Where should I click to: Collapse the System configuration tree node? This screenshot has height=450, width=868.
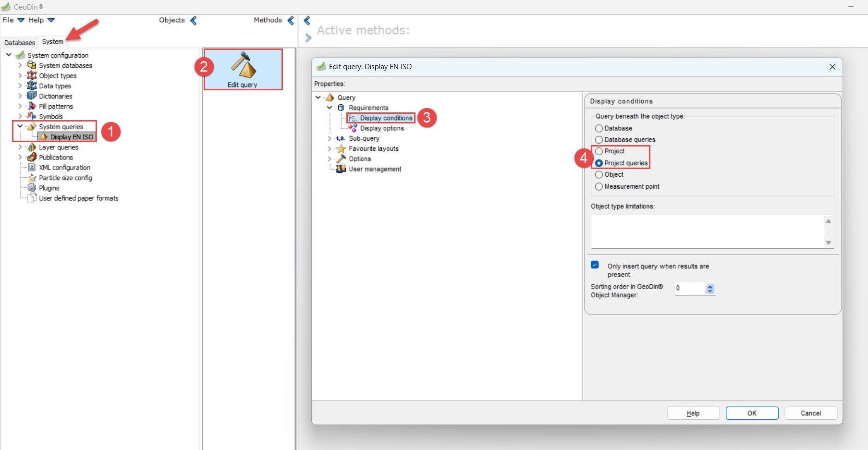9,55
